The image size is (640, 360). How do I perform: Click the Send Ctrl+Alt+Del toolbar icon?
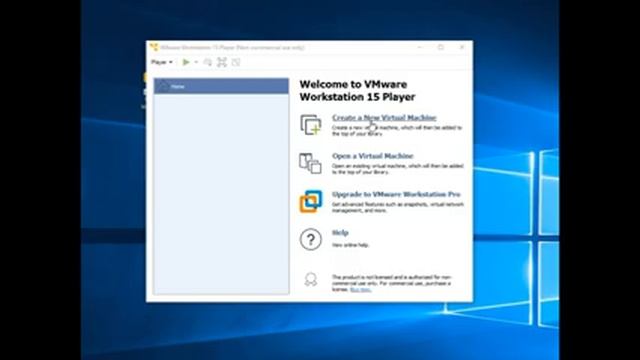[208, 62]
